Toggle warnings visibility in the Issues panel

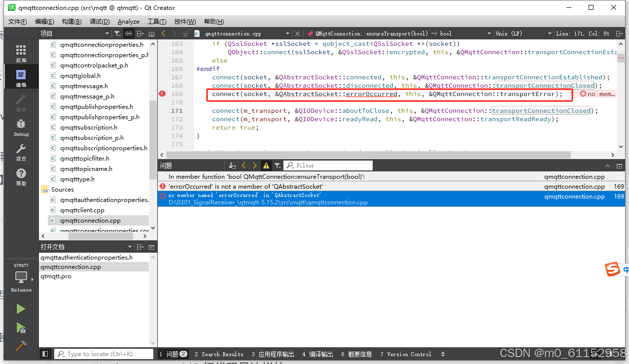click(x=266, y=165)
